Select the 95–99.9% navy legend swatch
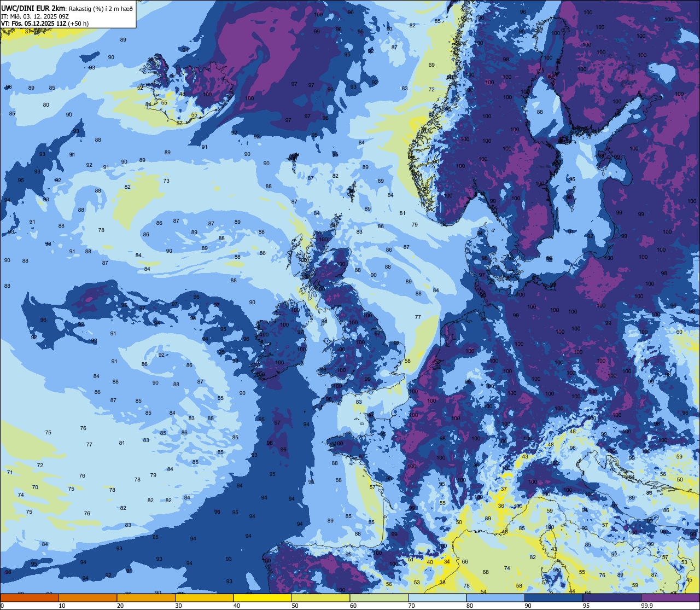 click(x=612, y=597)
